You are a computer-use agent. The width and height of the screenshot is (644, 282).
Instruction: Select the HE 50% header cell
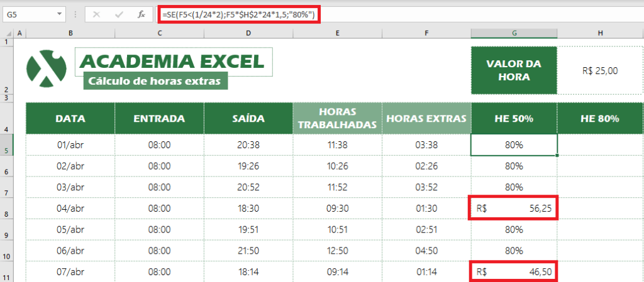point(514,119)
